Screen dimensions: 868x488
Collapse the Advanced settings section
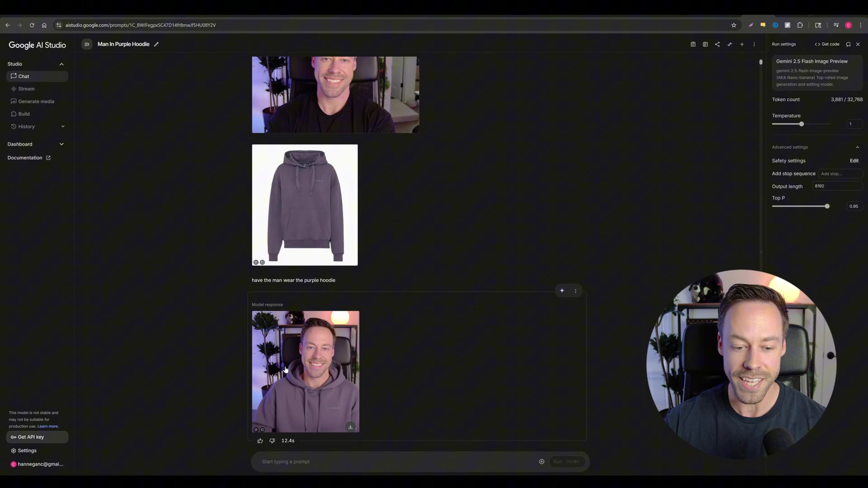(857, 147)
